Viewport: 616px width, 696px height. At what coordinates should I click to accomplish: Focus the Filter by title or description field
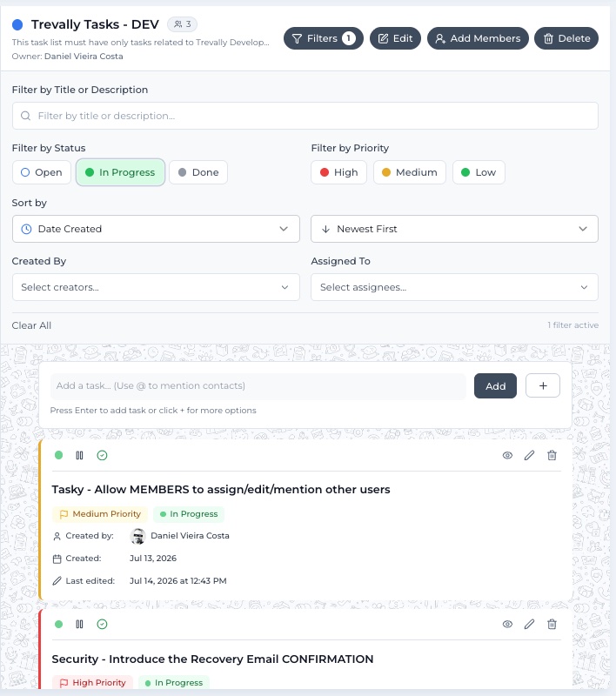[x=305, y=116]
